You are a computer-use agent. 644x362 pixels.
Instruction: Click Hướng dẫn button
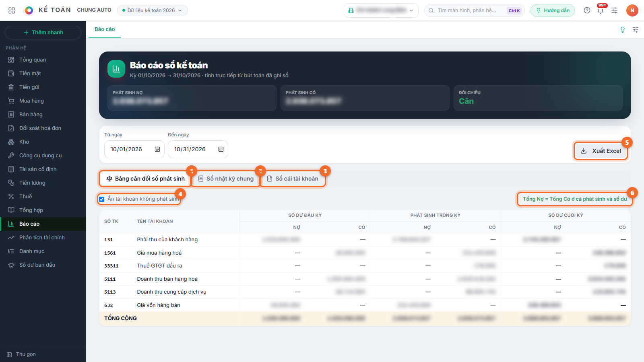click(x=553, y=10)
